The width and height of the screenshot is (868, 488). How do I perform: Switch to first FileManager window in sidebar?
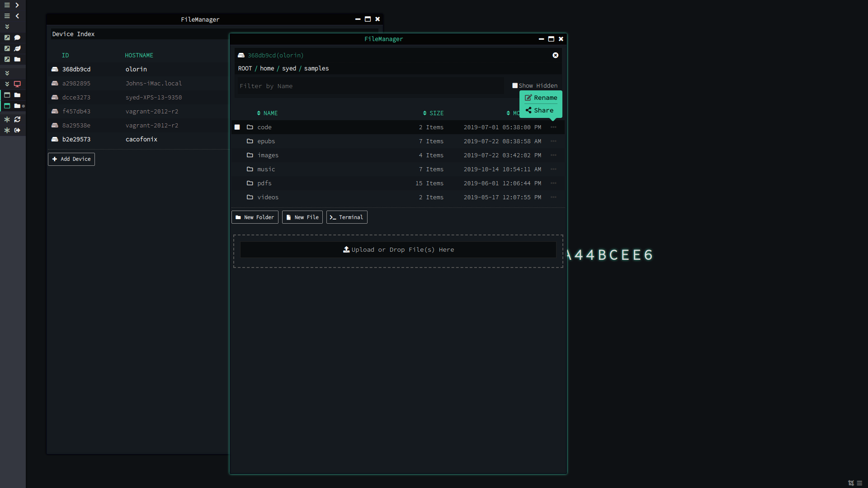pyautogui.click(x=13, y=95)
